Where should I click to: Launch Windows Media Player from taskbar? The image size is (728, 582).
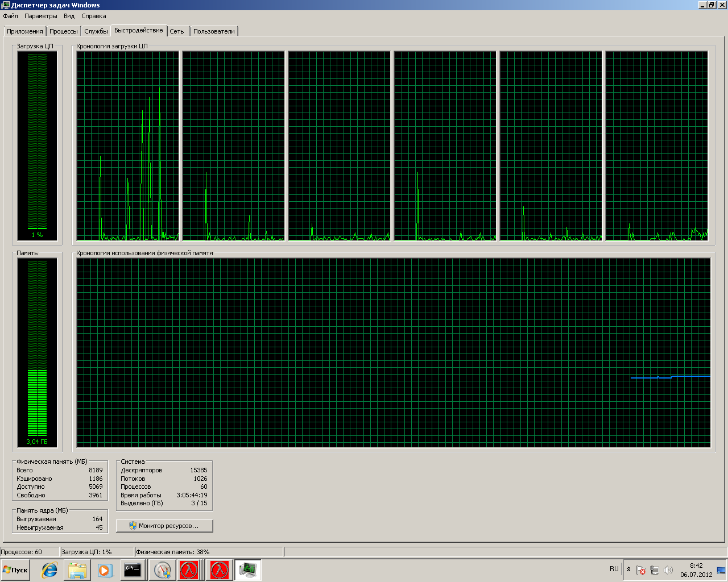tap(105, 570)
